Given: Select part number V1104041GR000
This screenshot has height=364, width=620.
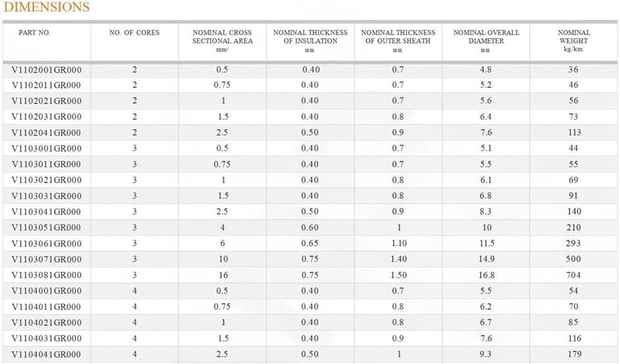Looking at the screenshot, I should pyautogui.click(x=47, y=354).
